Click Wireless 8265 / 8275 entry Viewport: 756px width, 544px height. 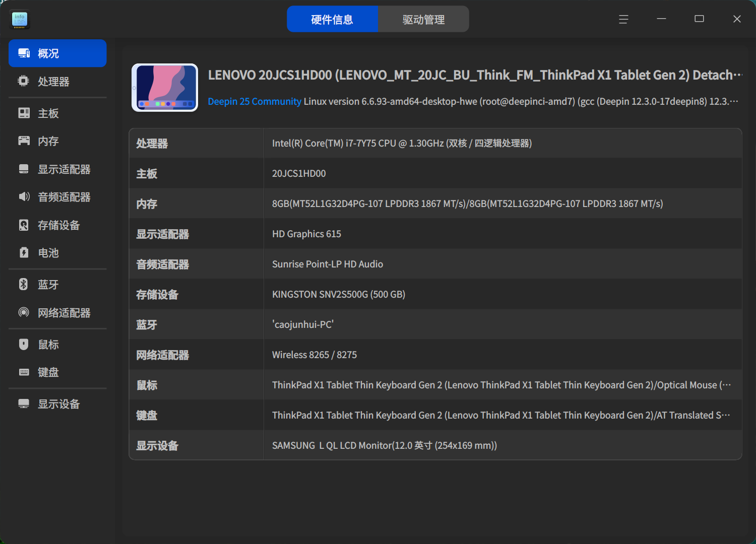click(314, 355)
